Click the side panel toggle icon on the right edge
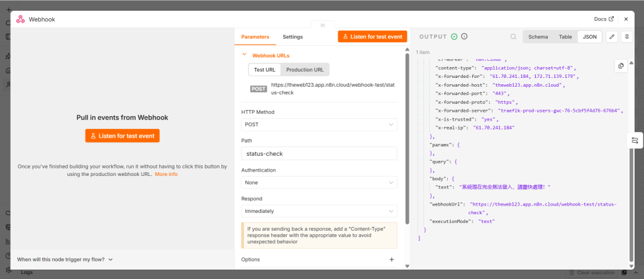The height and width of the screenshot is (279, 644). pyautogui.click(x=635, y=140)
